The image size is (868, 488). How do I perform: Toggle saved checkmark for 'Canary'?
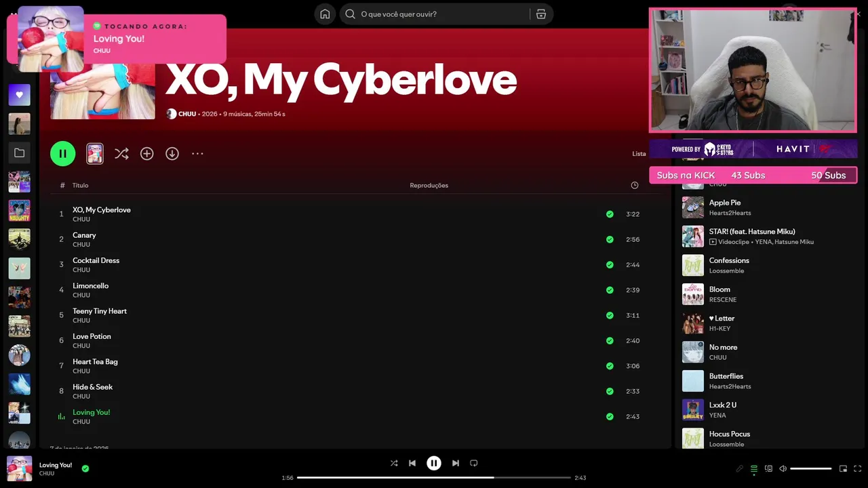610,239
